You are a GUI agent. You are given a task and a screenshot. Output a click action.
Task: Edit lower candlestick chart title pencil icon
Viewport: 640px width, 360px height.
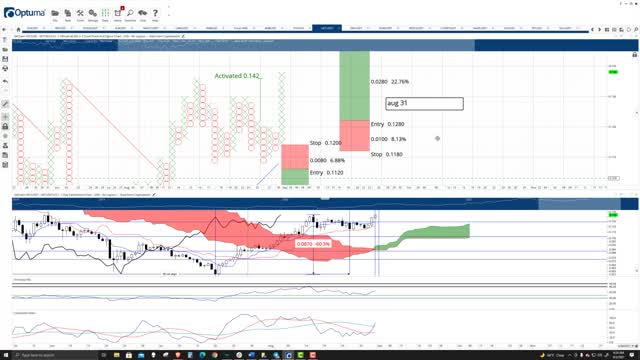click(x=154, y=195)
